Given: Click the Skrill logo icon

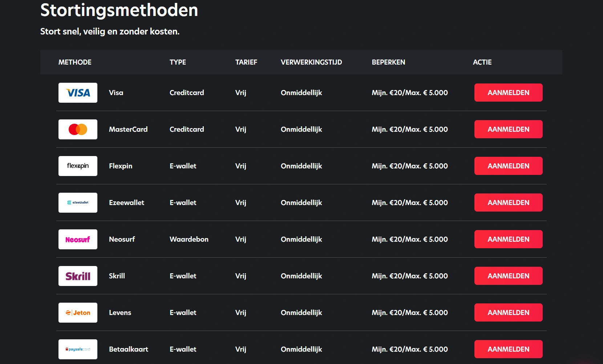Looking at the screenshot, I should 78,276.
